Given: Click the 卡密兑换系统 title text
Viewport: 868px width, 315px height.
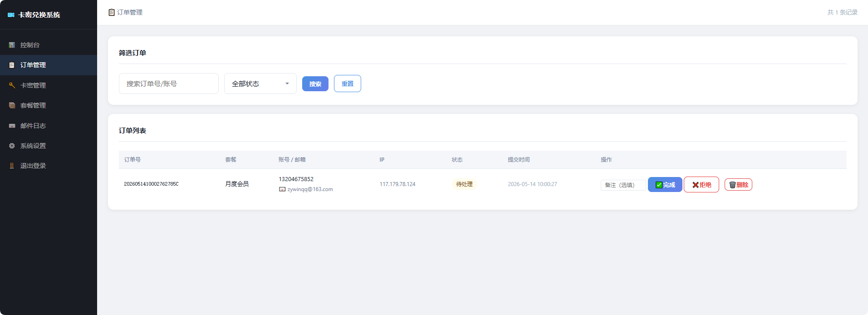Looking at the screenshot, I should (x=39, y=15).
